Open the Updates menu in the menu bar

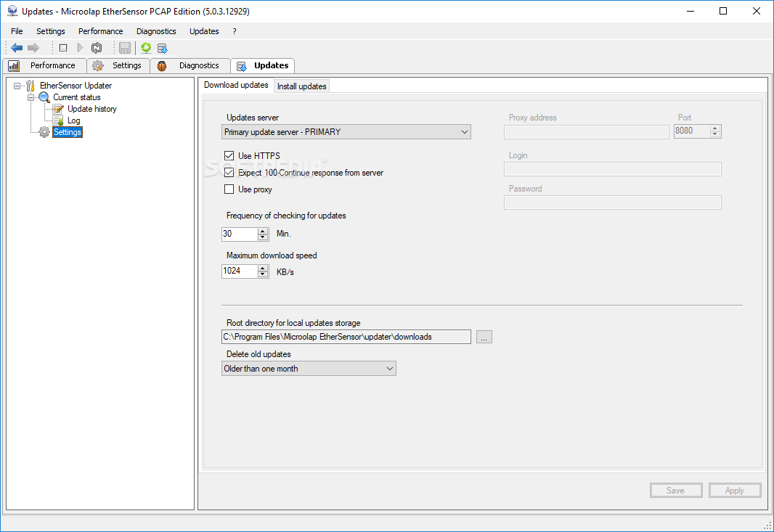coord(204,31)
